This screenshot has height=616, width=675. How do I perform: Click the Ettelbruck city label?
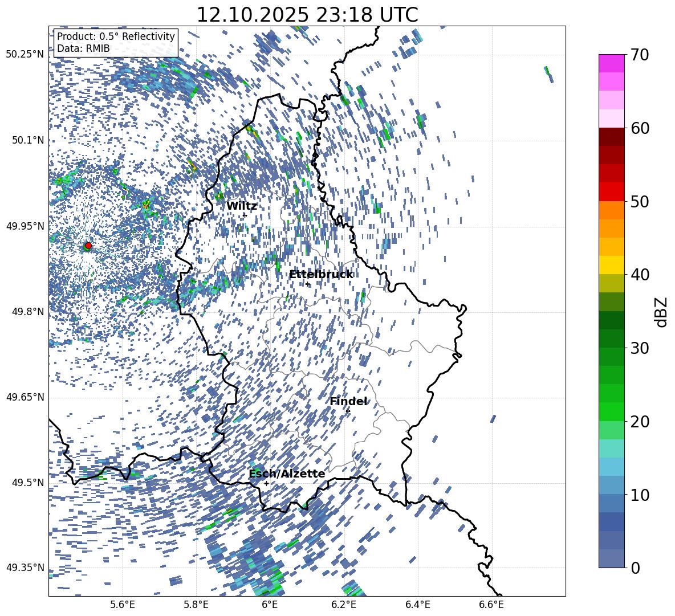[321, 275]
